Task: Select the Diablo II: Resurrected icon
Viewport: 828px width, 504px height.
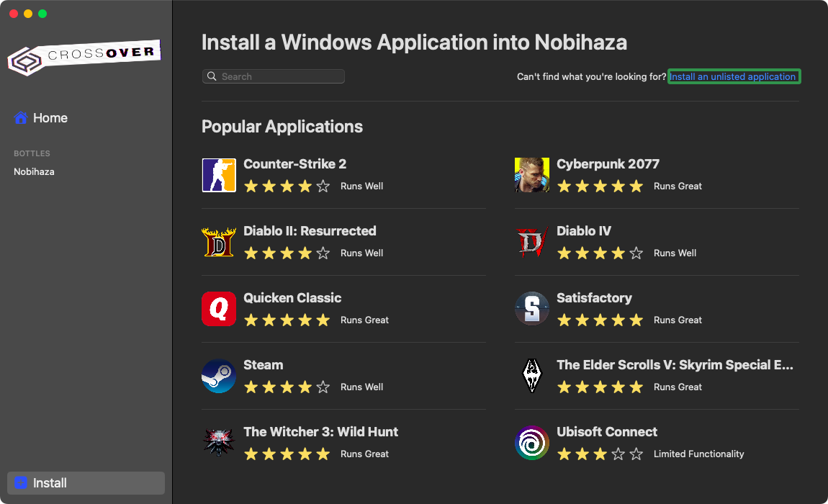Action: [219, 242]
